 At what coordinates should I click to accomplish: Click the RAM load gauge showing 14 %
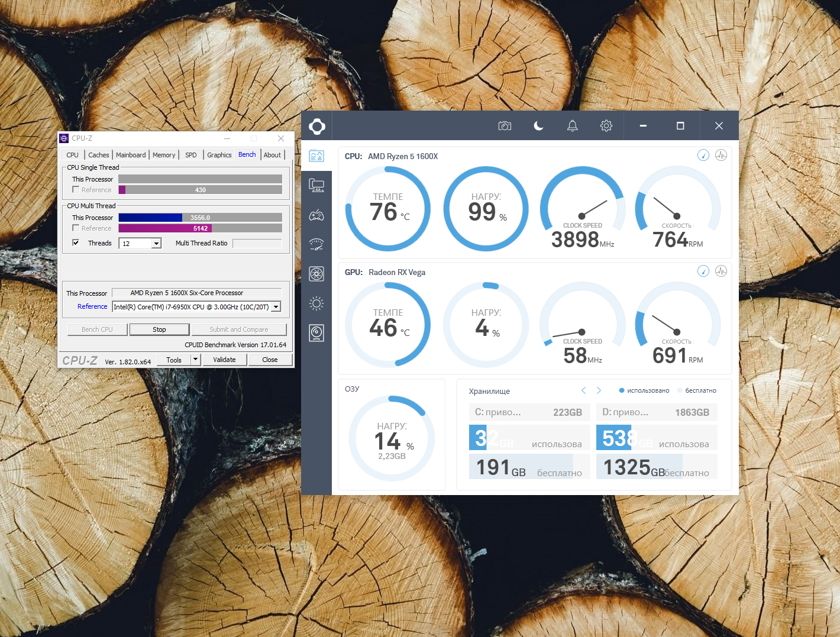coord(392,438)
